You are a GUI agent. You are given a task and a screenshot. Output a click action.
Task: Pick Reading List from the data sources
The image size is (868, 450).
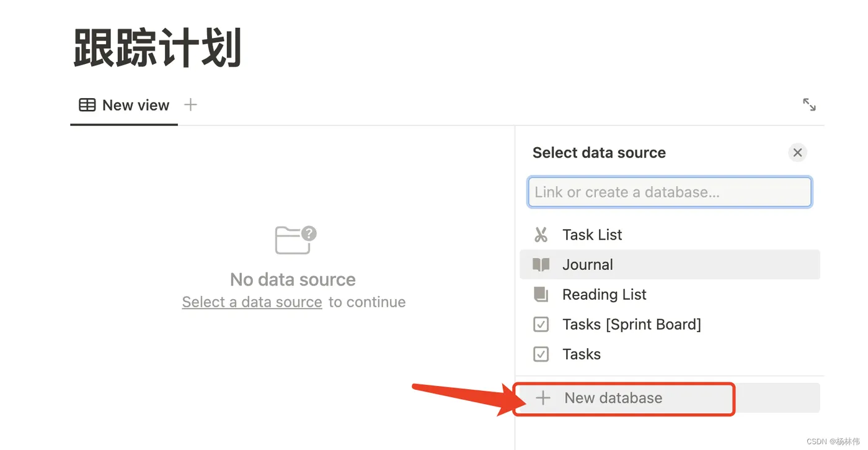coord(604,295)
